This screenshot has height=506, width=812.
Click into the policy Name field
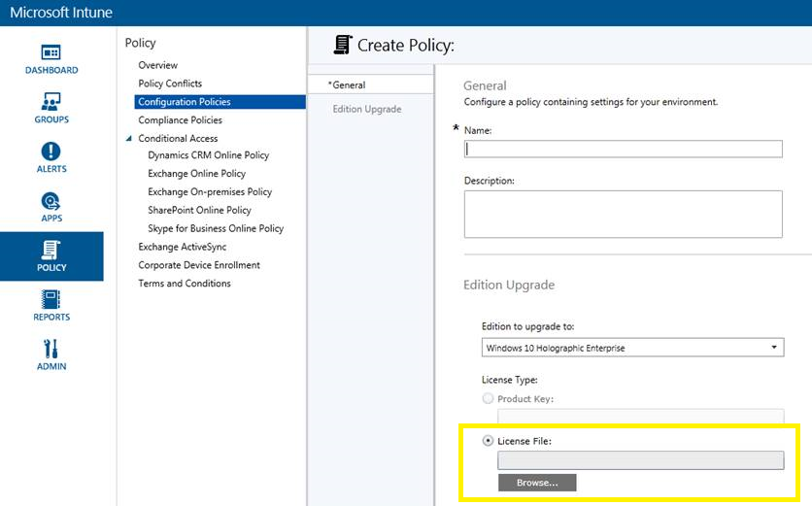point(623,149)
